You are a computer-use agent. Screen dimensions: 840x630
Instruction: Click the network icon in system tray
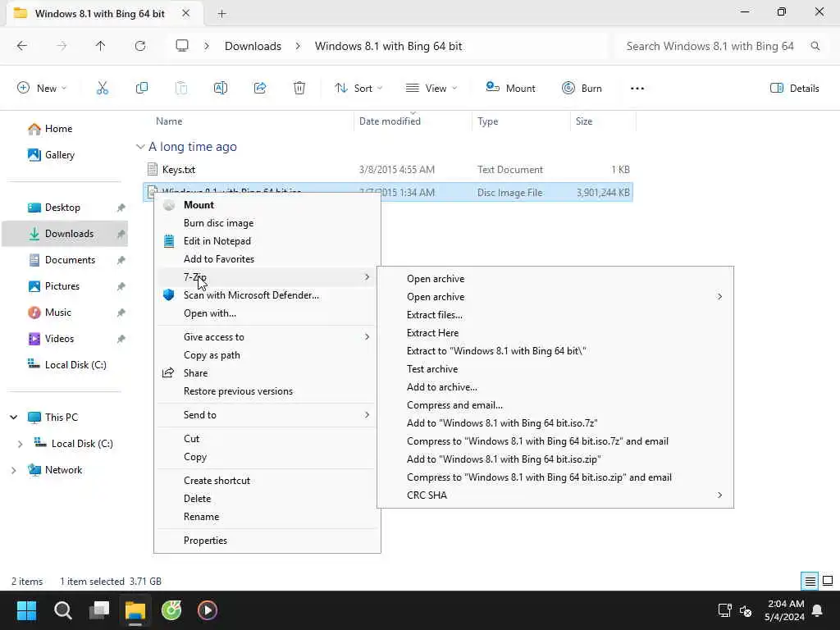tap(724, 610)
